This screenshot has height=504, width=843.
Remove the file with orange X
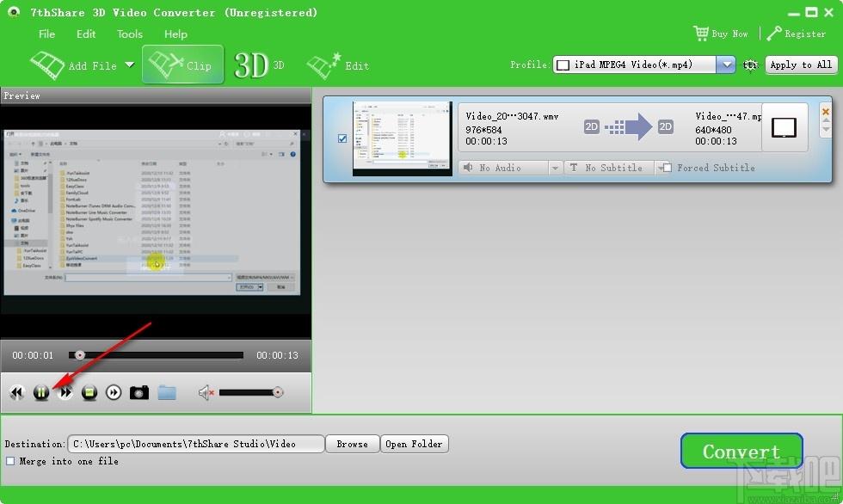point(826,112)
